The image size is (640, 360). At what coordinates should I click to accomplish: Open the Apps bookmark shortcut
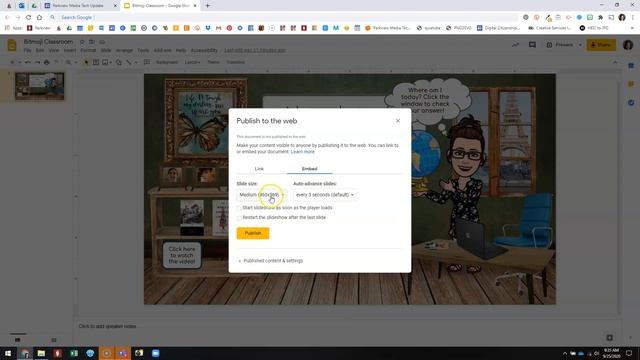coord(13,28)
